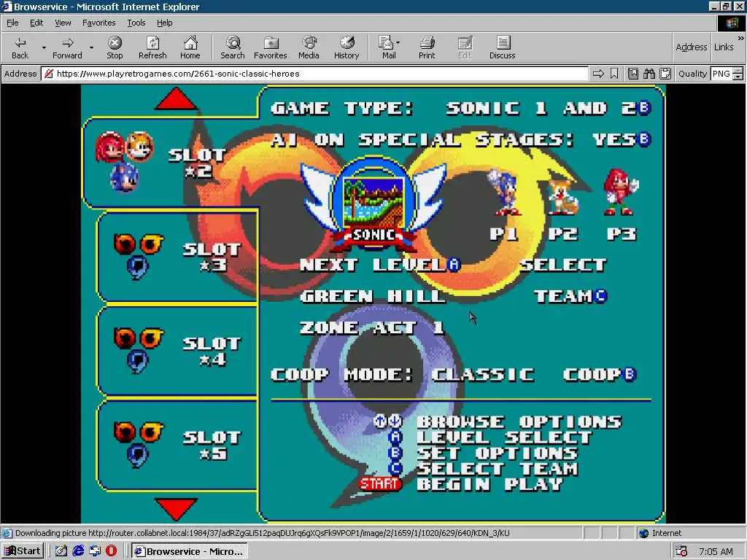
Task: Click the Forward toolbar button
Action: coord(67,47)
